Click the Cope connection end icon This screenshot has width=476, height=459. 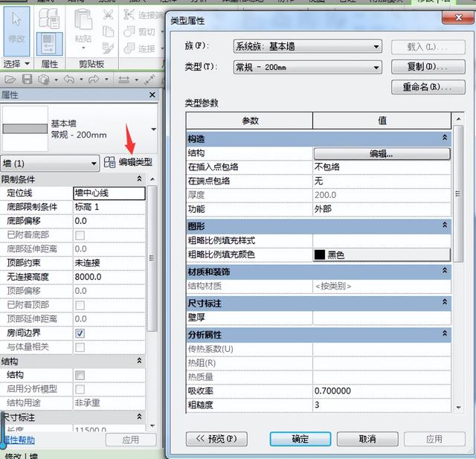coord(129,14)
